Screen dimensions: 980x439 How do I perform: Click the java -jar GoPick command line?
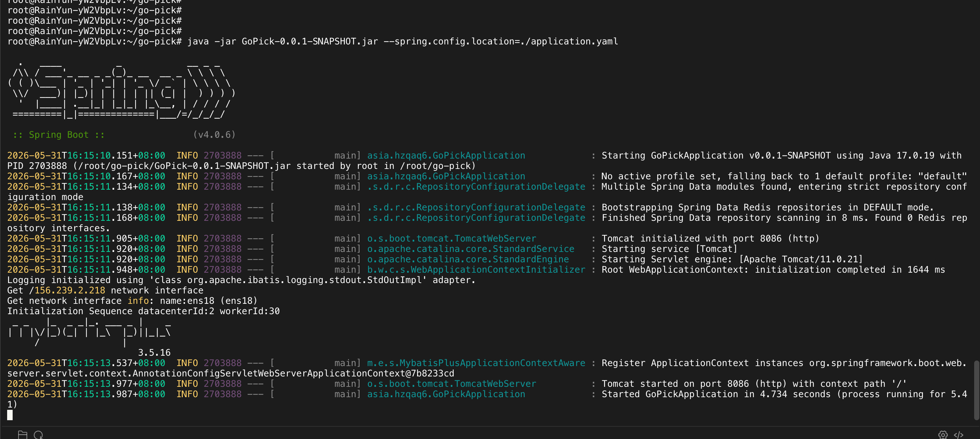click(x=402, y=41)
